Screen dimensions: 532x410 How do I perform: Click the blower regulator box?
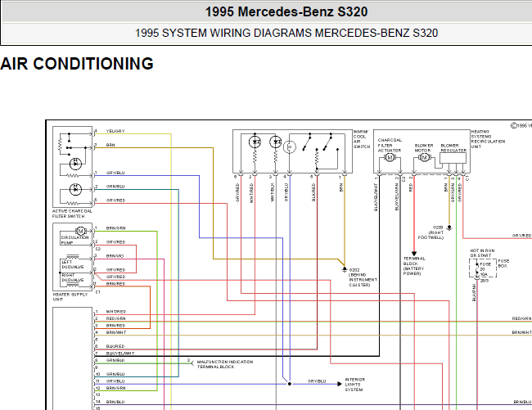453,158
